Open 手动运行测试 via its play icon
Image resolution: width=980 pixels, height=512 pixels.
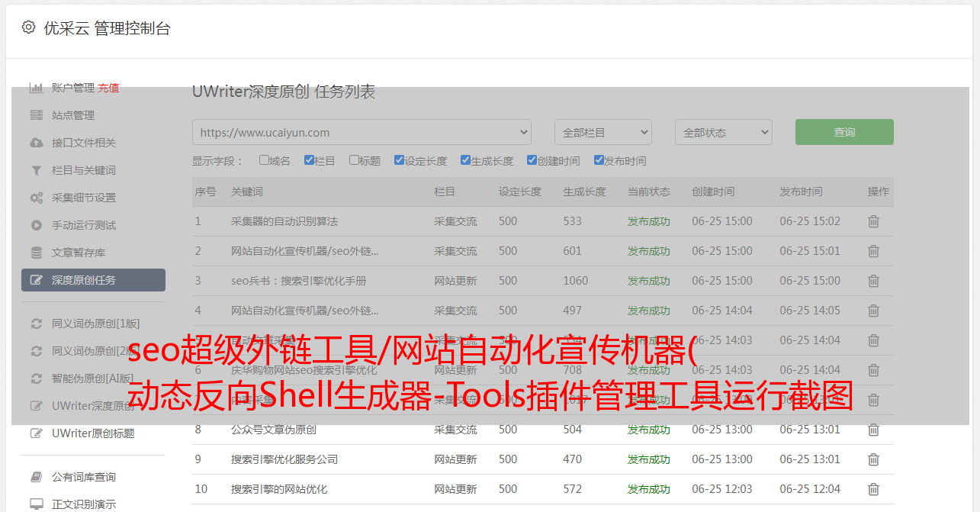click(36, 225)
